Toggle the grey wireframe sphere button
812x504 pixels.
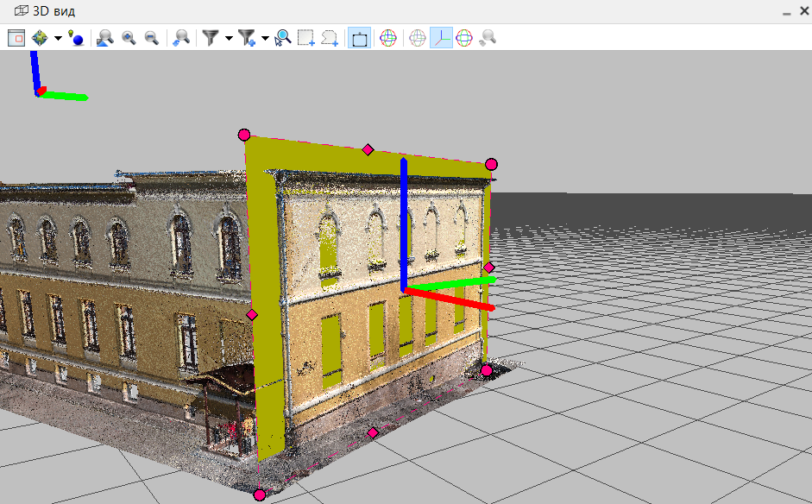[418, 38]
